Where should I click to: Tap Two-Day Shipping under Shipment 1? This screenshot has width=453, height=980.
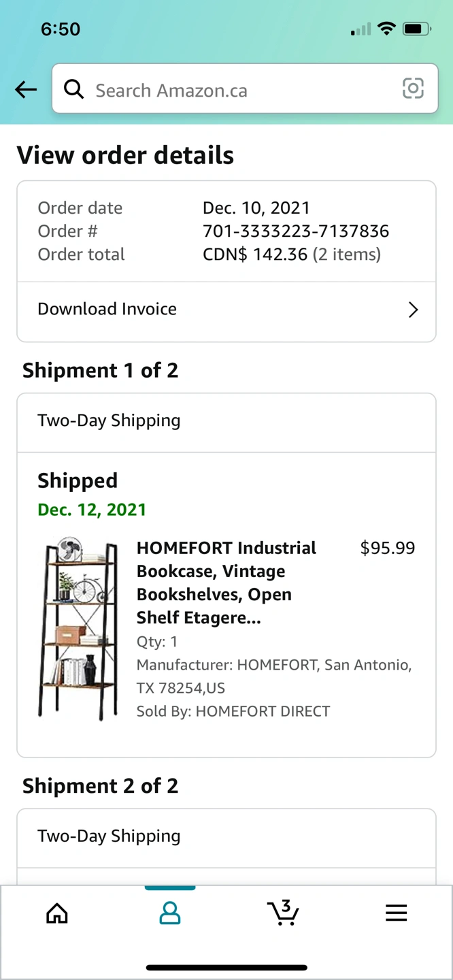109,421
